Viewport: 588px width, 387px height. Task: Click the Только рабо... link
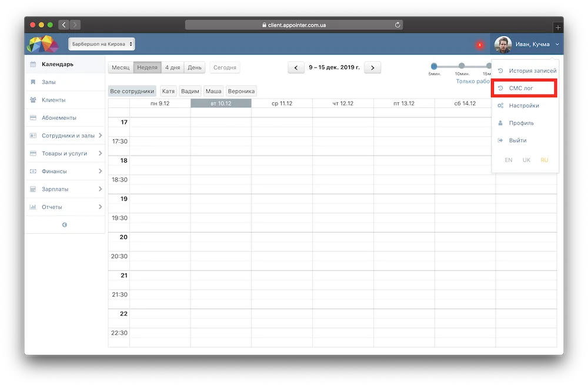pos(473,81)
